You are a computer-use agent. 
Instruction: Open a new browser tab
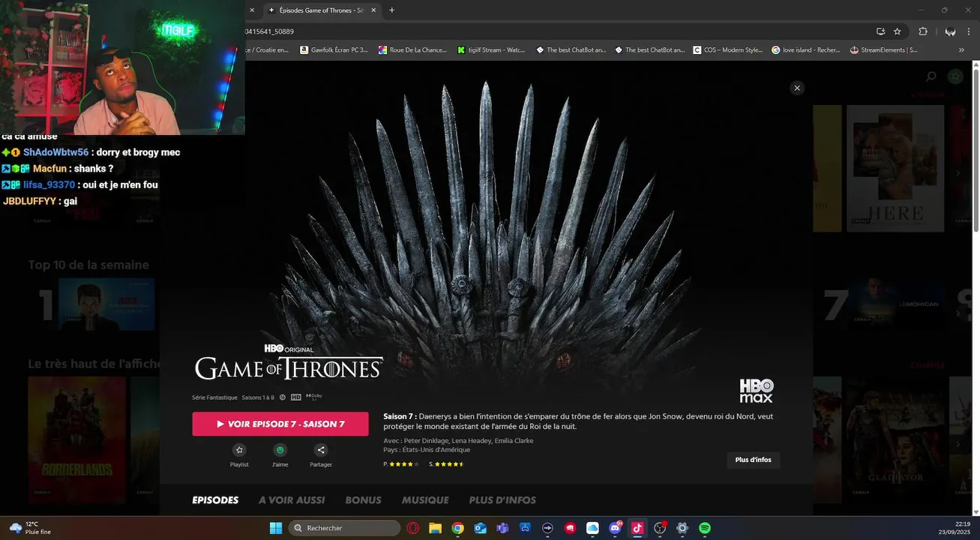click(391, 10)
